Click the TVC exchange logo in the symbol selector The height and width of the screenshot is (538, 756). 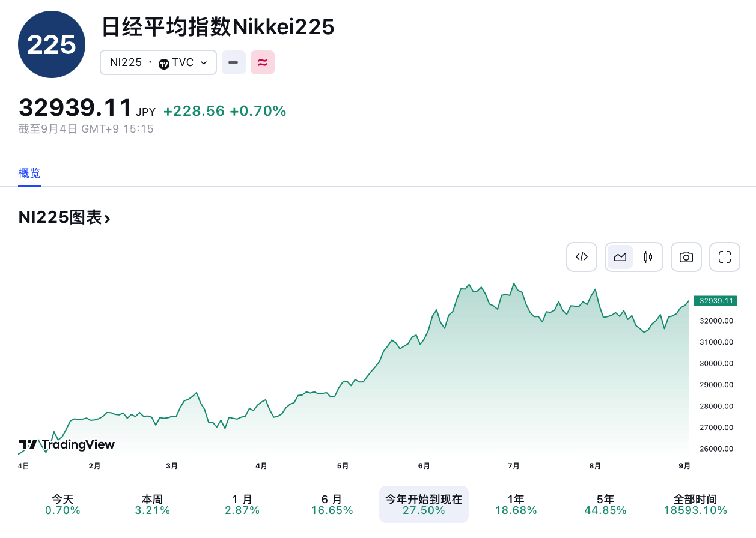point(162,62)
